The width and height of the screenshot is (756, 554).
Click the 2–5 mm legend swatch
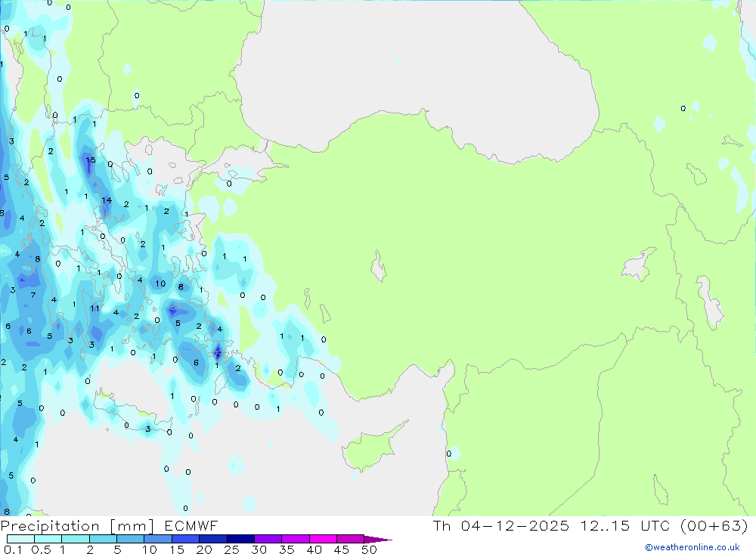pyautogui.click(x=103, y=539)
